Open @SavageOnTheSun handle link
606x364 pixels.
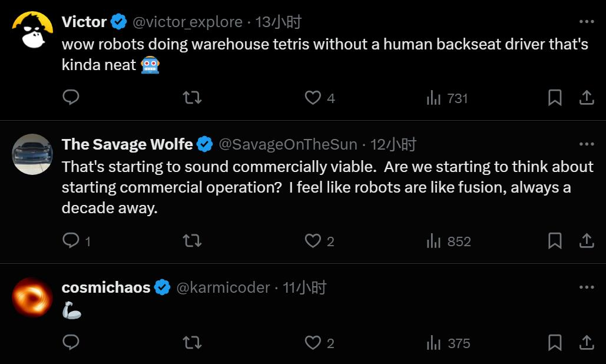point(288,144)
